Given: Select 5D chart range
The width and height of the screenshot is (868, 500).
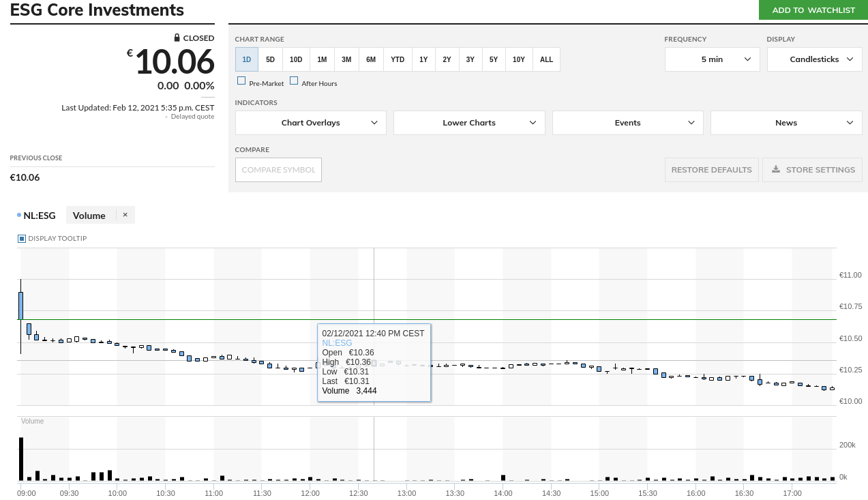Looking at the screenshot, I should (x=270, y=59).
